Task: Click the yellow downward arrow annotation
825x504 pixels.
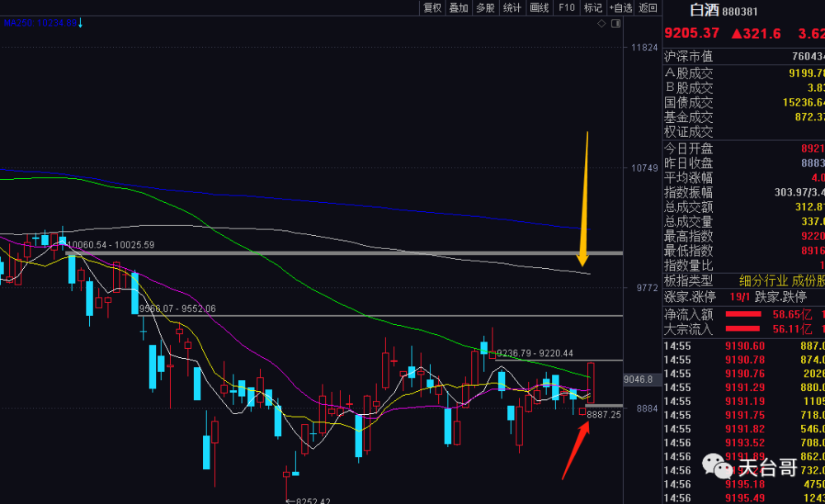Action: [584, 199]
